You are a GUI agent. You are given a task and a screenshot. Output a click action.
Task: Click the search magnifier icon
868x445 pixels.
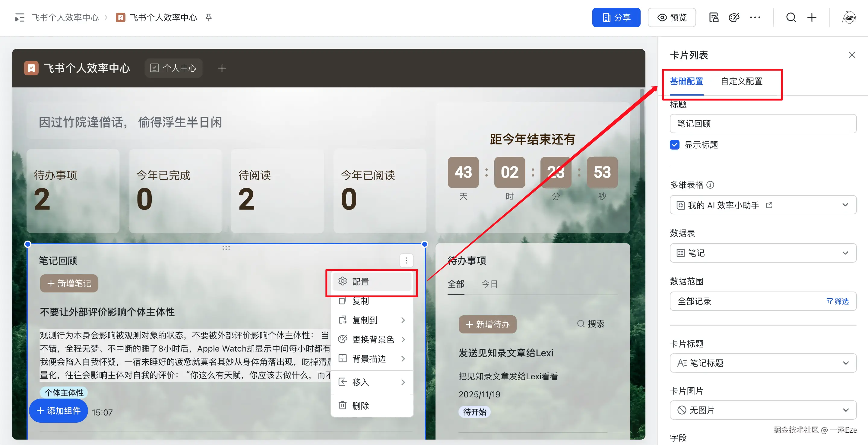791,17
